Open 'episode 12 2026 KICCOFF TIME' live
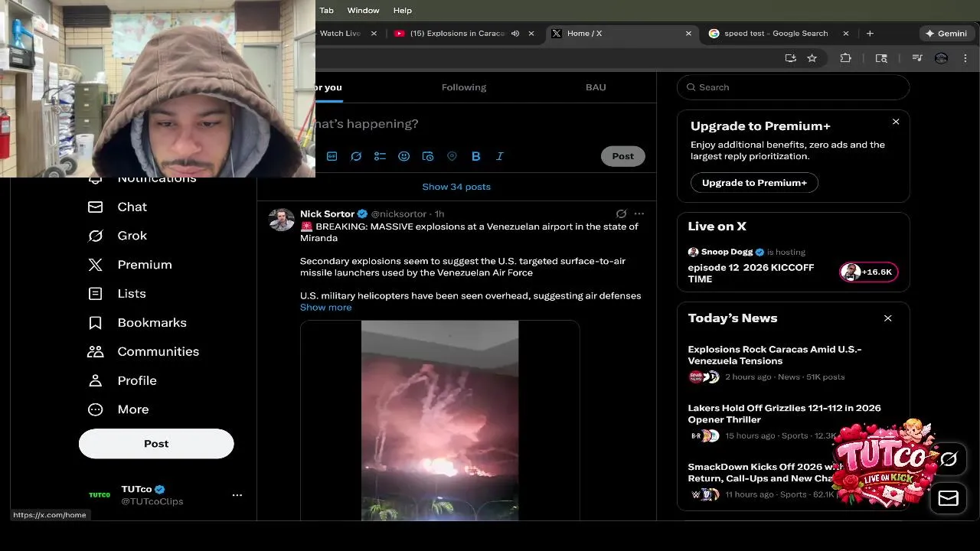The height and width of the screenshot is (551, 980). (750, 273)
